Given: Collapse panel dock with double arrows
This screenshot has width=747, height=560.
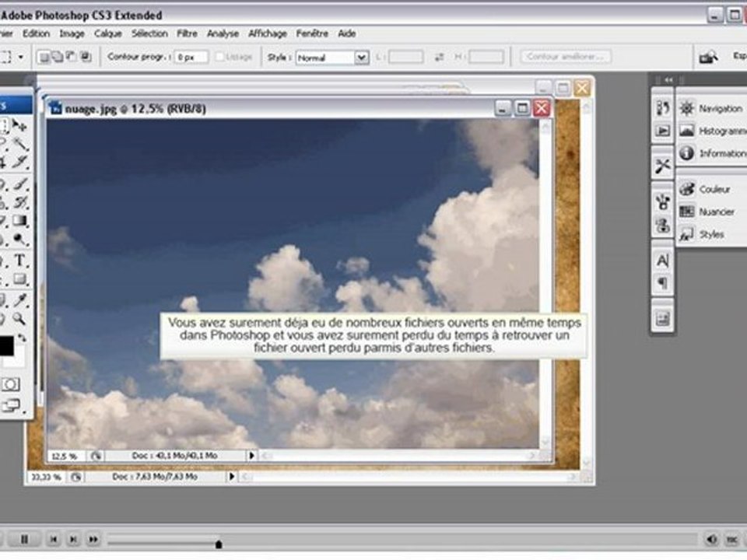Looking at the screenshot, I should pos(669,79).
